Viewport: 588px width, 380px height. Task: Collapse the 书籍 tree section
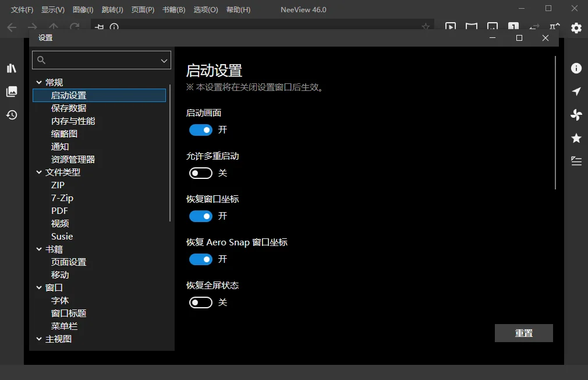(x=39, y=249)
